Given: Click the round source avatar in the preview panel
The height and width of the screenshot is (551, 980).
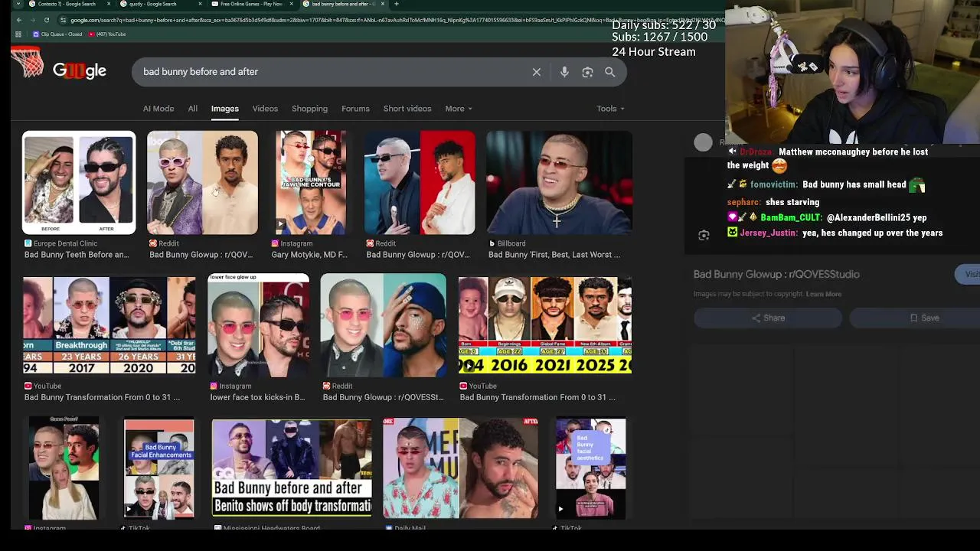Looking at the screenshot, I should [x=703, y=142].
